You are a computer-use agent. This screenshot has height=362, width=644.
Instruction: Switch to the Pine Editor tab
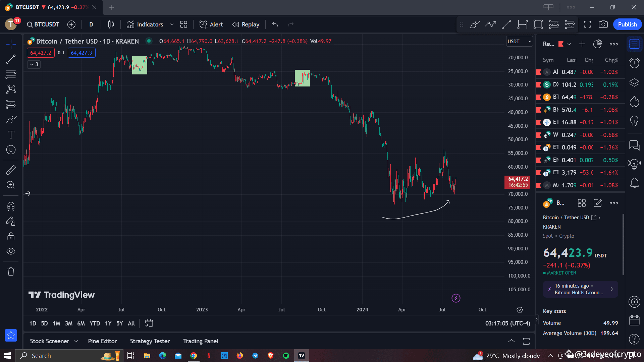pyautogui.click(x=102, y=341)
